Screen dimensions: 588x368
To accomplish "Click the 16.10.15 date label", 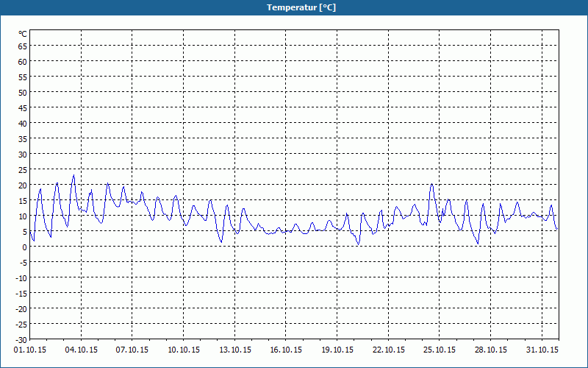I will 286,350.
